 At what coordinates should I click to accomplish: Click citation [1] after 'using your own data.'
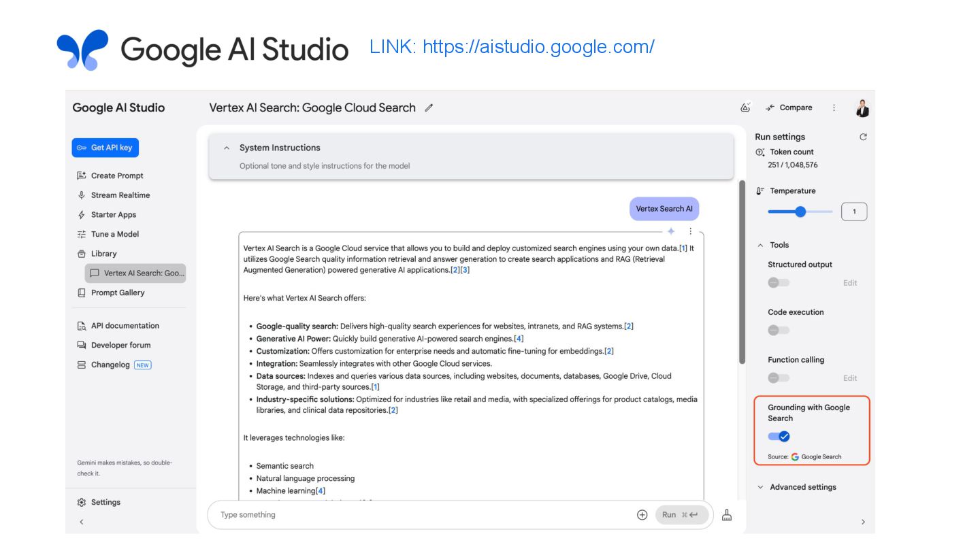click(683, 248)
